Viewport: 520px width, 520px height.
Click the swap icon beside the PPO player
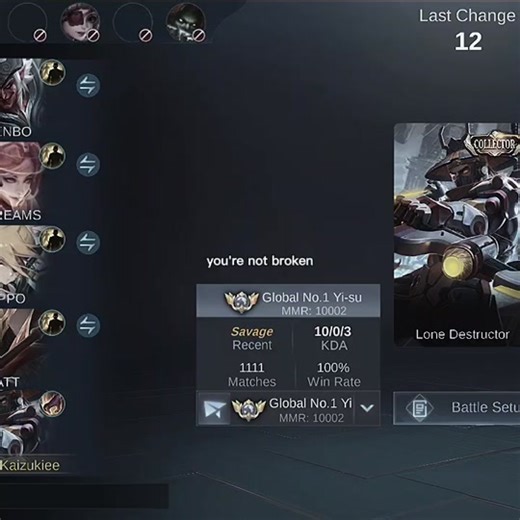(x=88, y=242)
